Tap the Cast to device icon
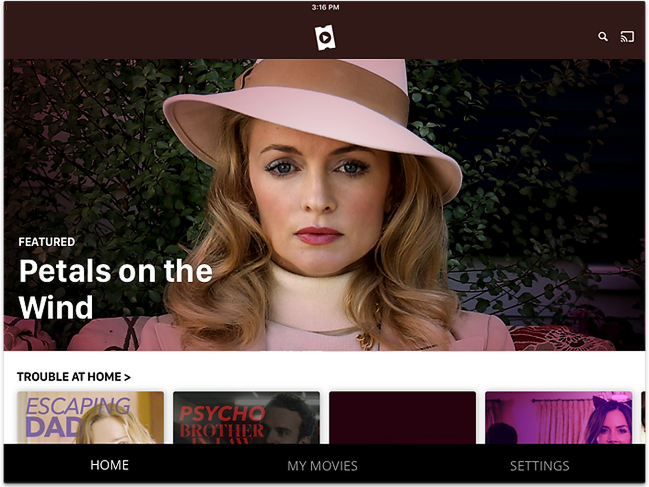The height and width of the screenshot is (487, 649). [627, 37]
